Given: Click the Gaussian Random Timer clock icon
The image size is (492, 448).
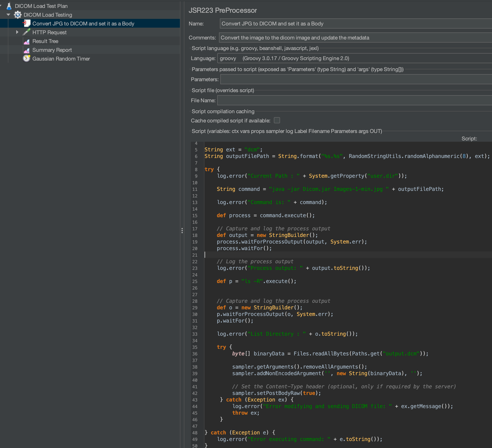Looking at the screenshot, I should coord(27,58).
